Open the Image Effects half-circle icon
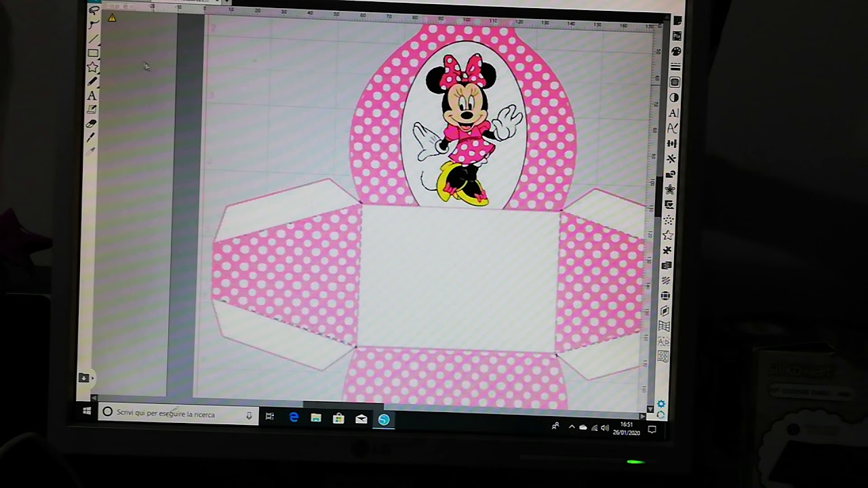 pyautogui.click(x=674, y=98)
